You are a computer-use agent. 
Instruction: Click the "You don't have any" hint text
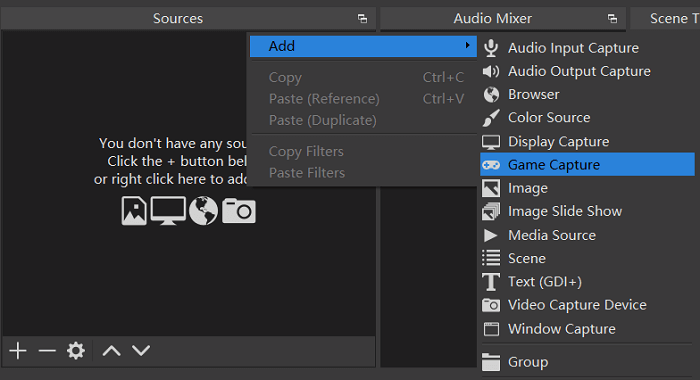pyautogui.click(x=172, y=143)
